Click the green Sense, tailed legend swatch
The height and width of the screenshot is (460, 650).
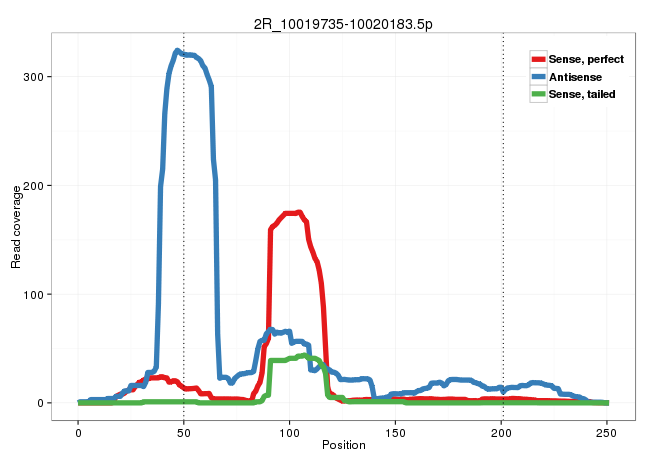(538, 94)
